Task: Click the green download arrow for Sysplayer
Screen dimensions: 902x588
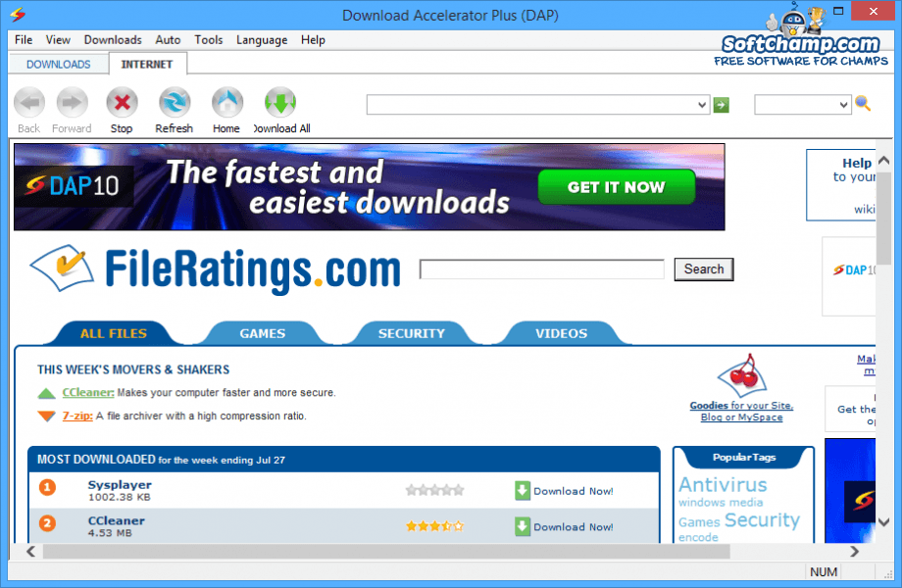Action: click(523, 491)
